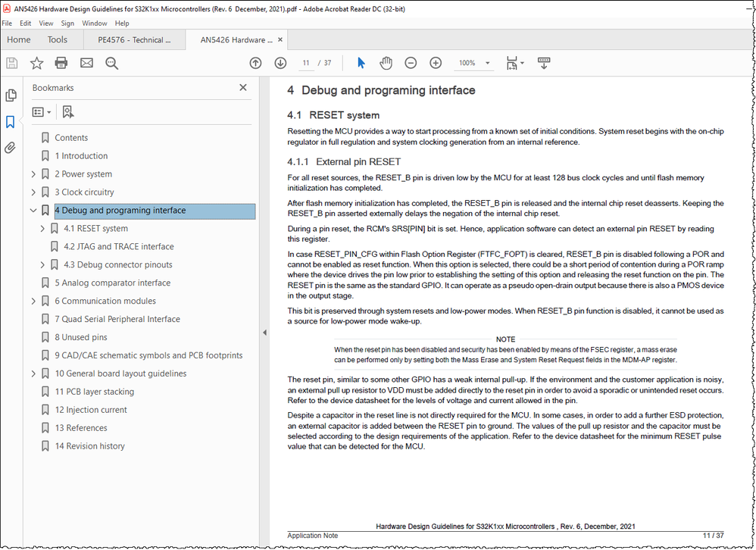The image size is (756, 550).
Task: Open the Help menu
Action: tap(122, 23)
